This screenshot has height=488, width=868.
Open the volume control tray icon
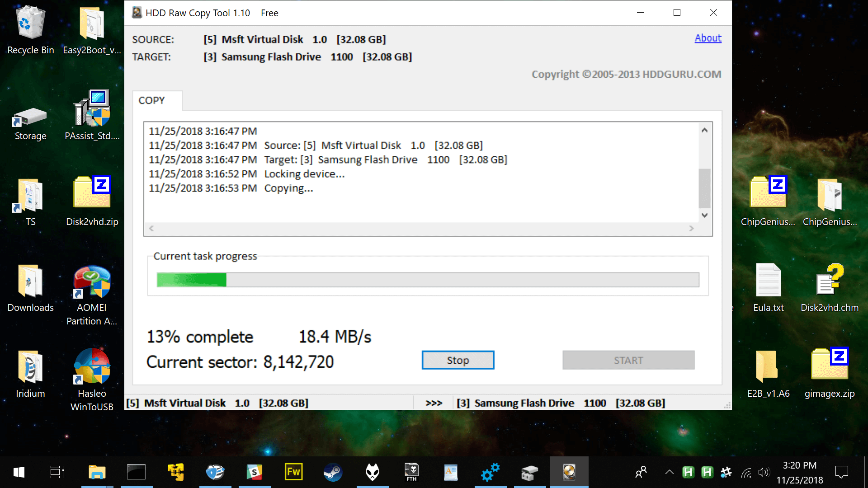(764, 473)
